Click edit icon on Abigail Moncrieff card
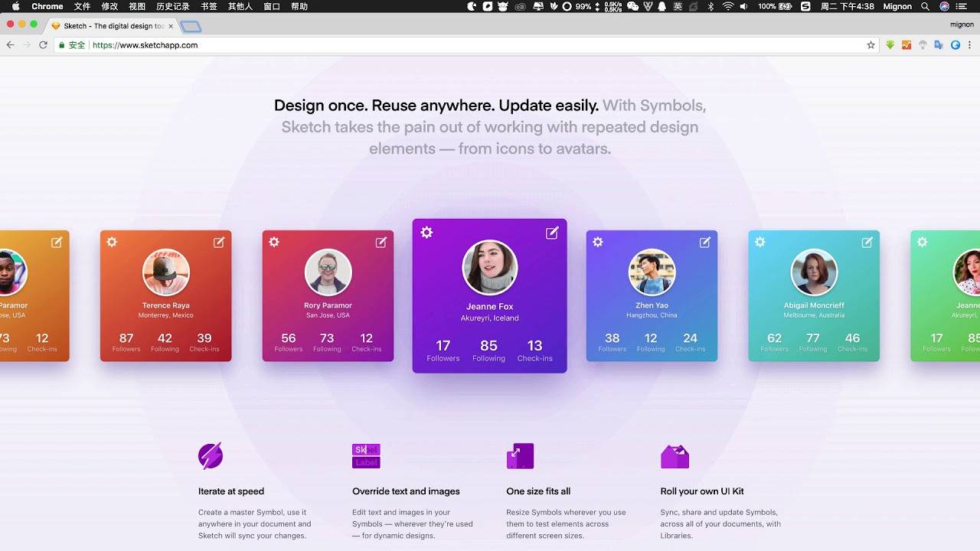The image size is (980, 551). [x=867, y=242]
